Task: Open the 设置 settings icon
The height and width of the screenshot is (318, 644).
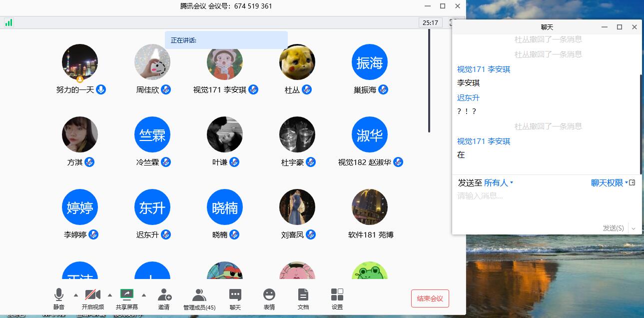Action: pyautogui.click(x=337, y=298)
